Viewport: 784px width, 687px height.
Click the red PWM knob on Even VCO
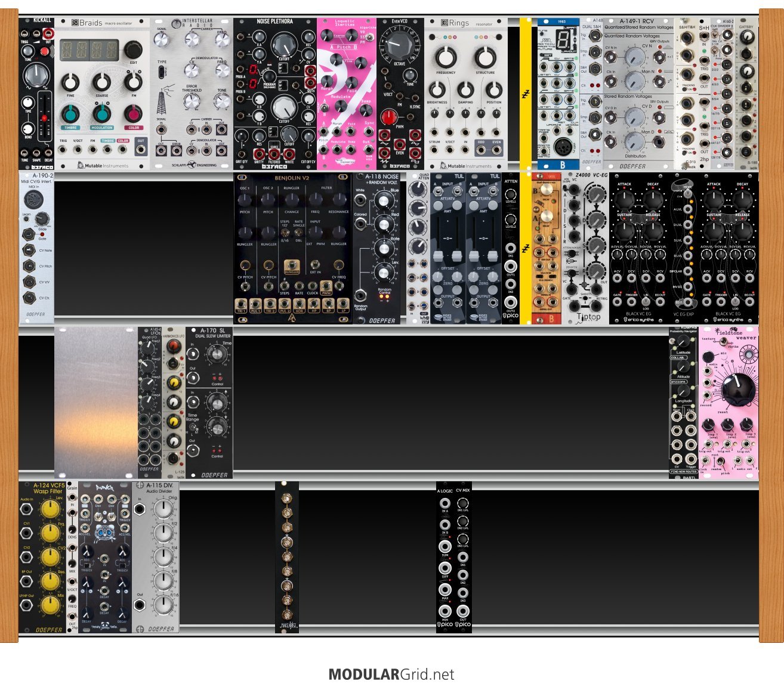(389, 117)
